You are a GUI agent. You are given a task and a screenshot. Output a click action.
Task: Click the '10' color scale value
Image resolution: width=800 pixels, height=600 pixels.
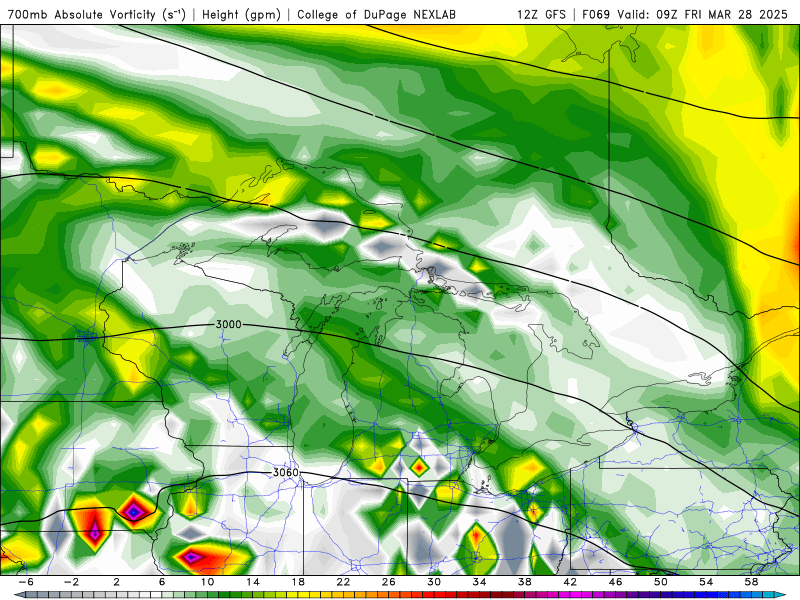[x=207, y=582]
